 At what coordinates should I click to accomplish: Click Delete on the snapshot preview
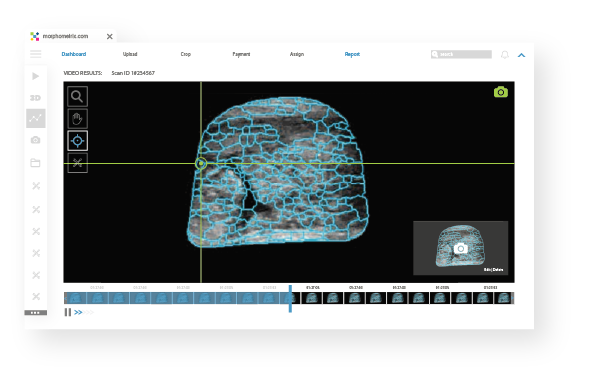[498, 269]
